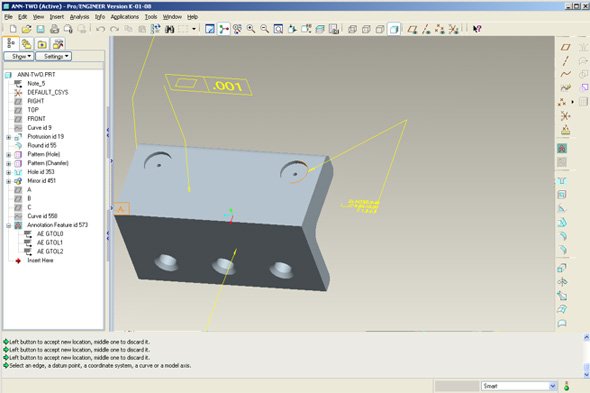The image size is (590, 393).
Task: Open the Analysis menu
Action: [79, 17]
